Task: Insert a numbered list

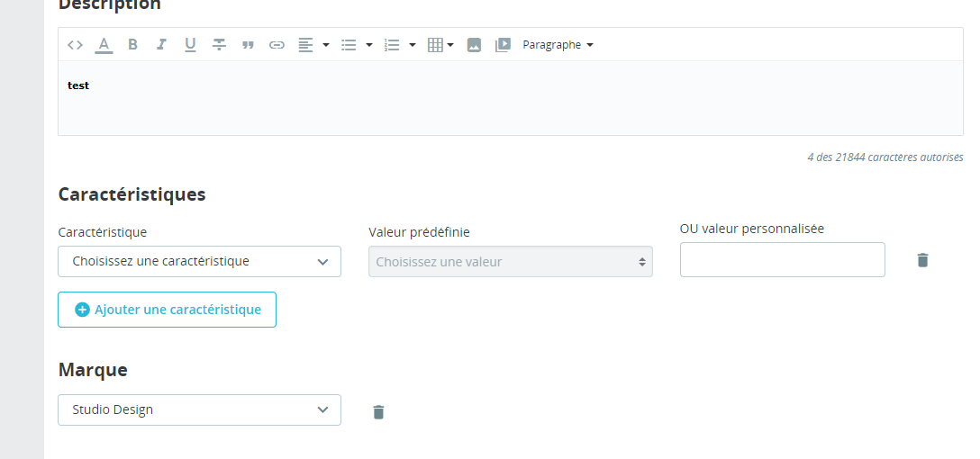Action: coord(392,45)
